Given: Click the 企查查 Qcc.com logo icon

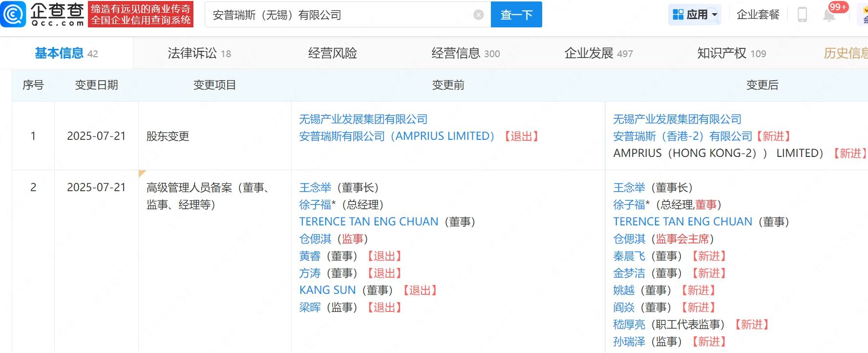Looking at the screenshot, I should pyautogui.click(x=15, y=15).
